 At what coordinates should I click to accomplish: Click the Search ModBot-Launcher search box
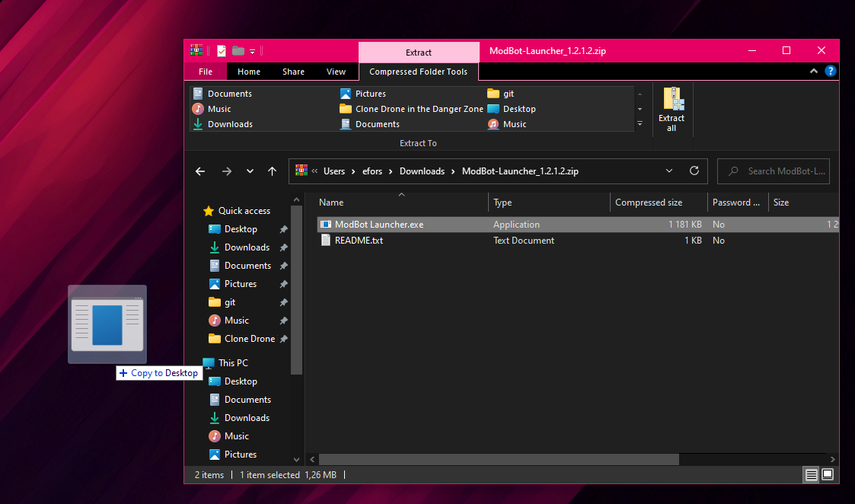[x=774, y=171]
